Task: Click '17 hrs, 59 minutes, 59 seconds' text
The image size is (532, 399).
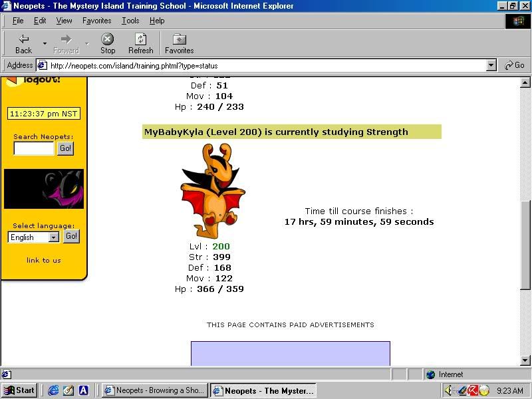Action: point(359,222)
